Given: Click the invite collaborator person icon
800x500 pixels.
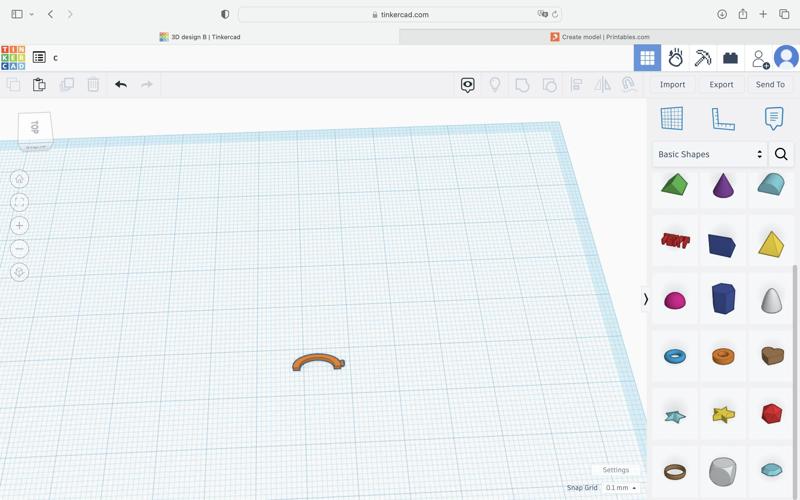Looking at the screenshot, I should [760, 59].
